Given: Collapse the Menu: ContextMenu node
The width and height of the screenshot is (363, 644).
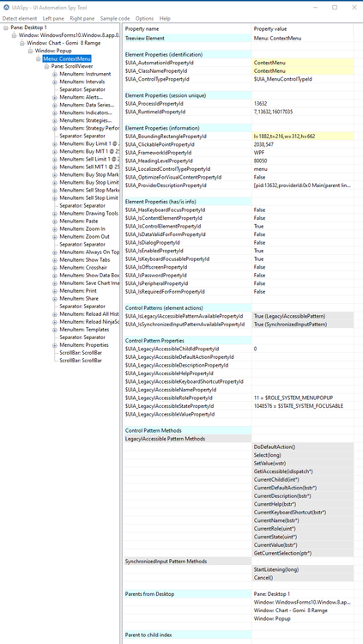Looking at the screenshot, I should pos(39,58).
